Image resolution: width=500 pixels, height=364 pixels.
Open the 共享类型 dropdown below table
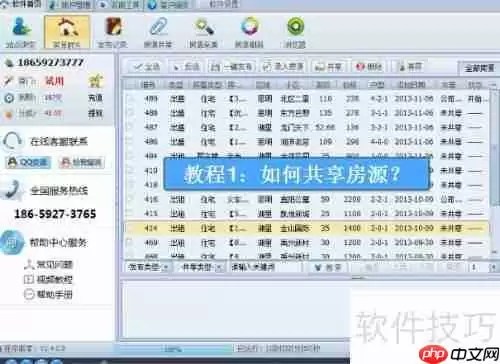[200, 267]
